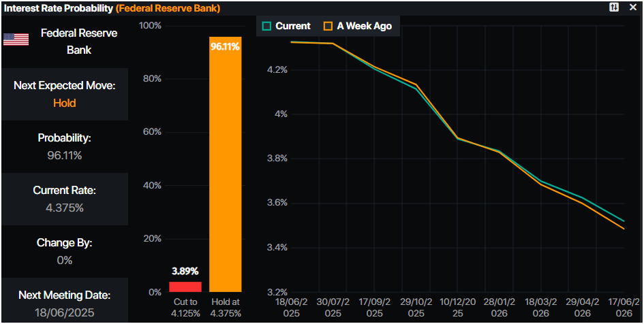The height and width of the screenshot is (324, 644).
Task: Click the Next Meeting Date 18/06/2025 value
Action: pos(65,313)
